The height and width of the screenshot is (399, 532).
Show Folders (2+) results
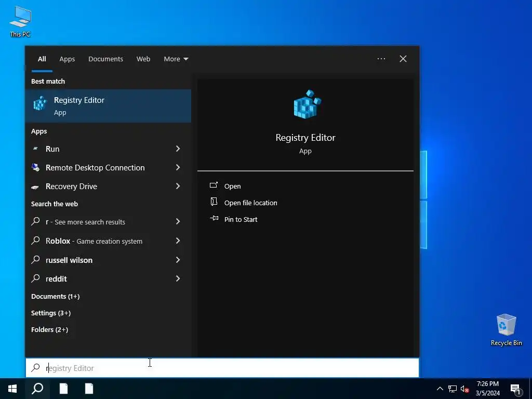(49, 329)
